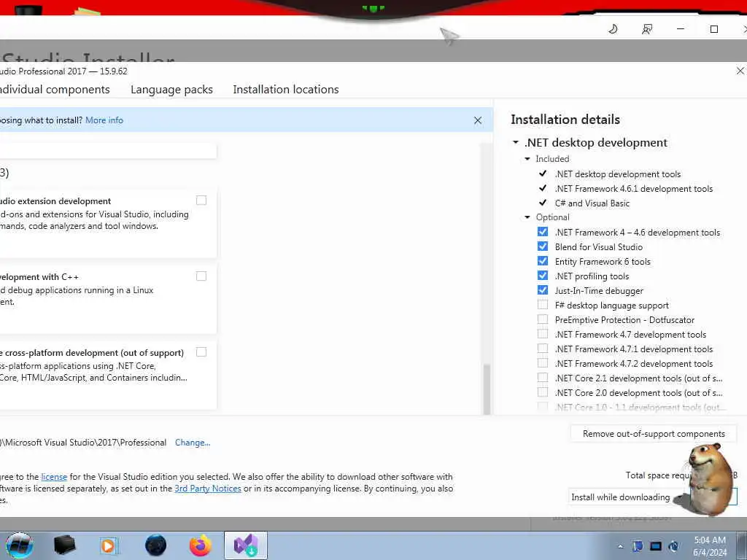Select the extension development workload checkbox
The image size is (747, 560).
coord(201,201)
